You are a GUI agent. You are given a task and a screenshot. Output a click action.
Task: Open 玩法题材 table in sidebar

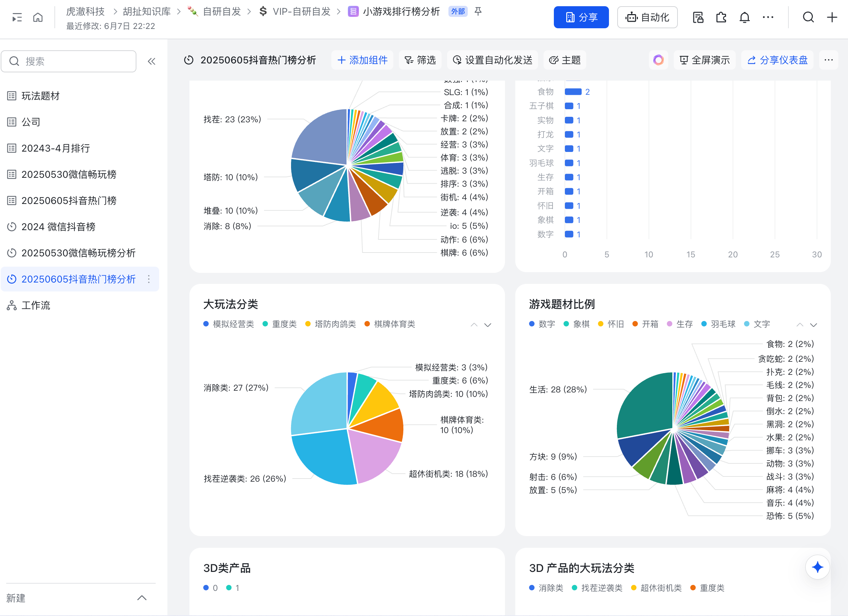click(80, 96)
